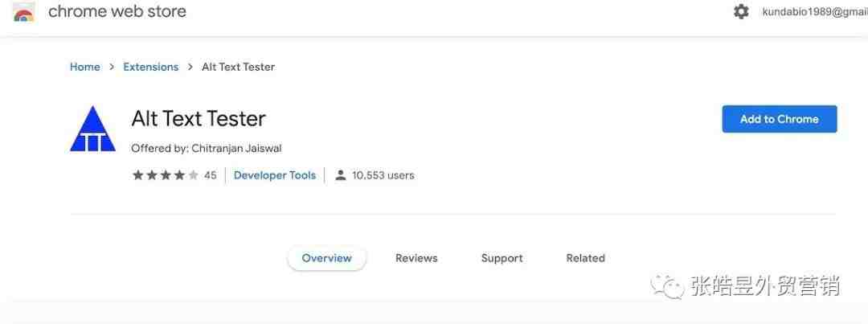This screenshot has width=868, height=324.
Task: Click the WeChat watermark icon
Action: click(667, 285)
